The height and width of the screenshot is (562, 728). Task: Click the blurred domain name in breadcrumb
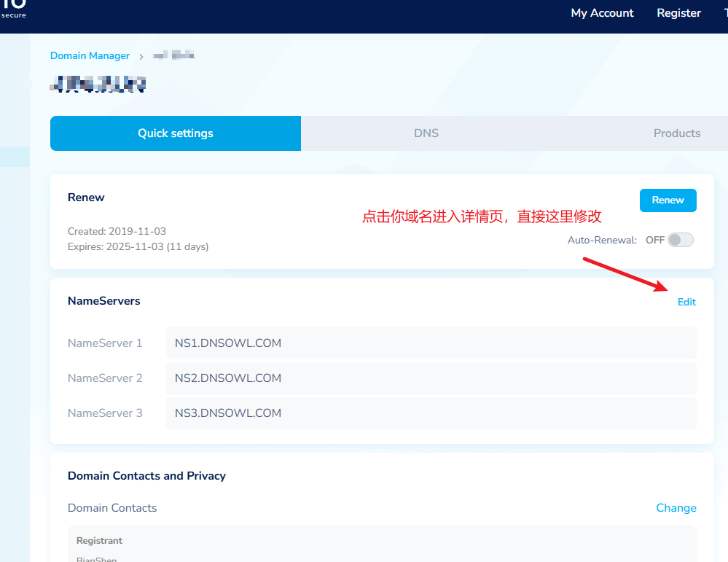pos(173,56)
